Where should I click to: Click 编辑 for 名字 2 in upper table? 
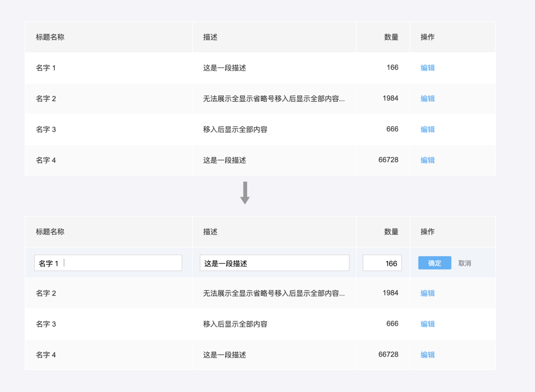point(427,99)
